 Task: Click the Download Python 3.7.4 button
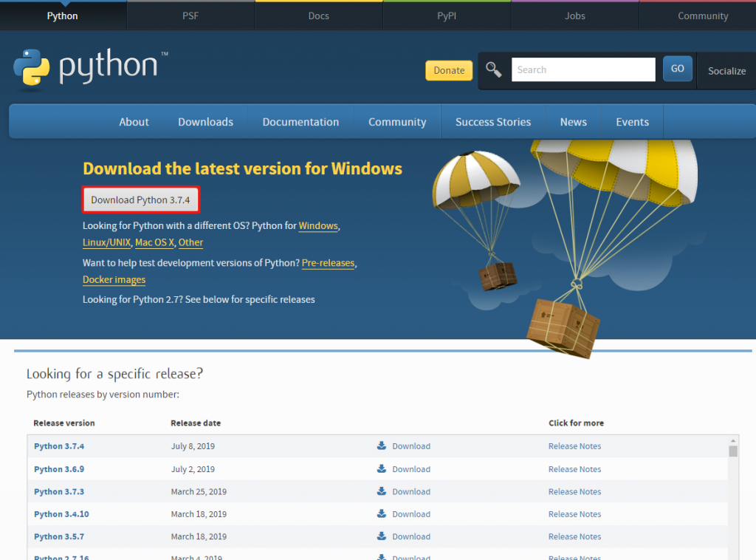(x=141, y=199)
